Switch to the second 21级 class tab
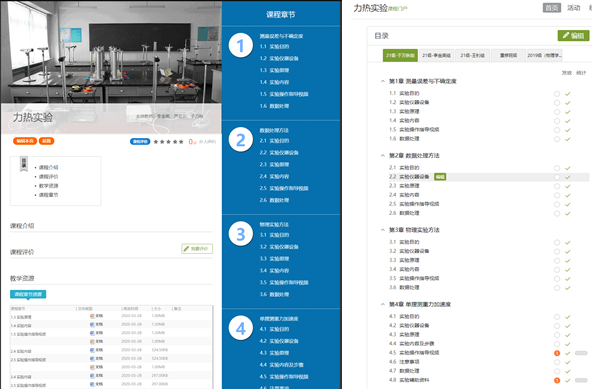The width and height of the screenshot is (592, 389). 436,55
